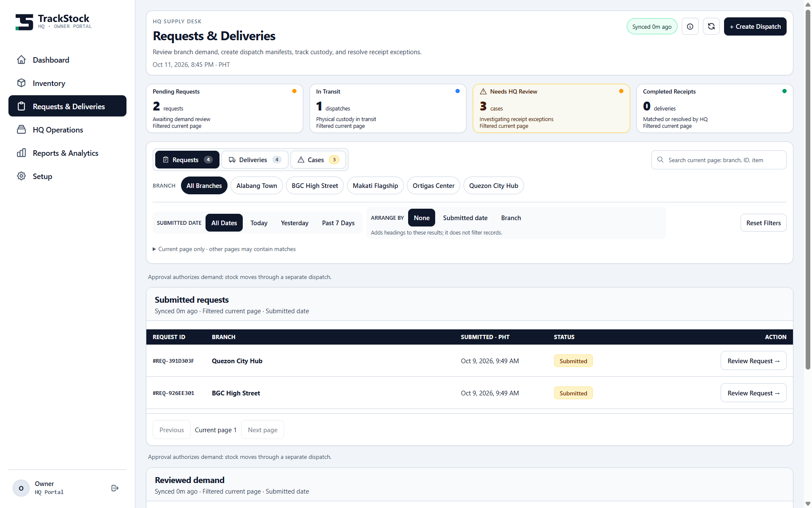Filter by BGC High Street branch chip
The width and height of the screenshot is (812, 508).
tap(315, 185)
